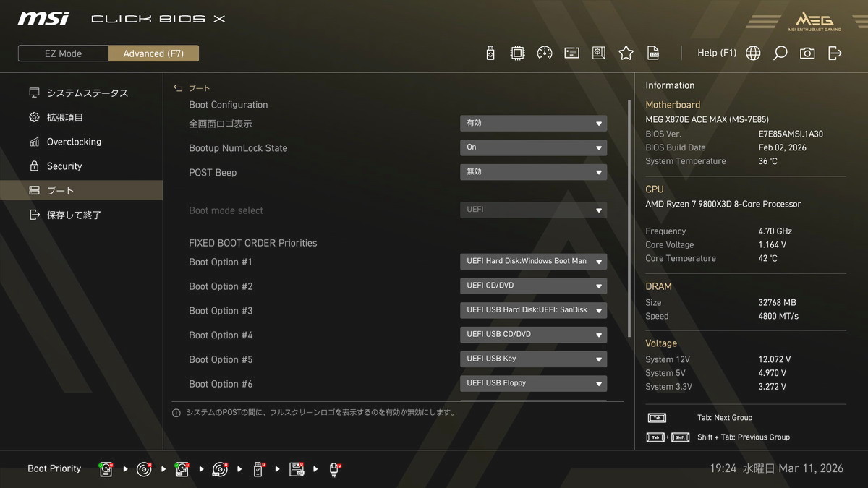The width and height of the screenshot is (868, 488).
Task: Open the LOG file icon
Action: [653, 53]
